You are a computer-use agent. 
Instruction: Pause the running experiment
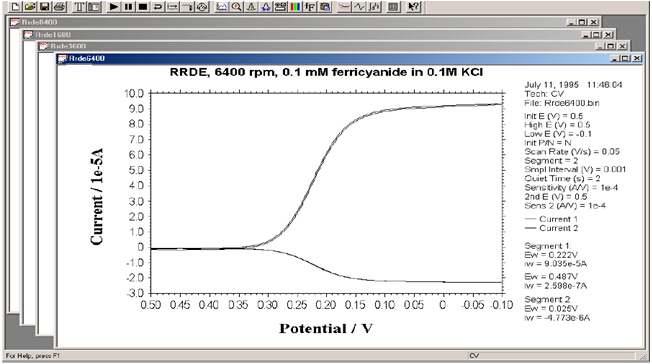tap(128, 6)
